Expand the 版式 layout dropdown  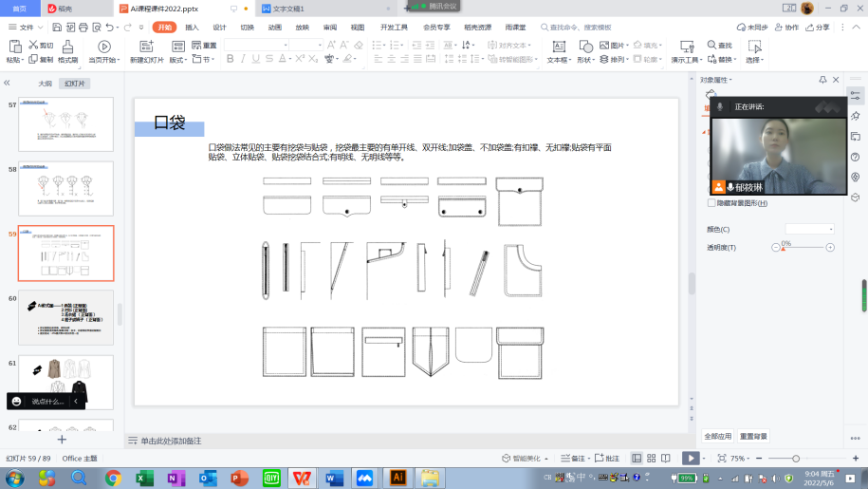click(x=178, y=60)
